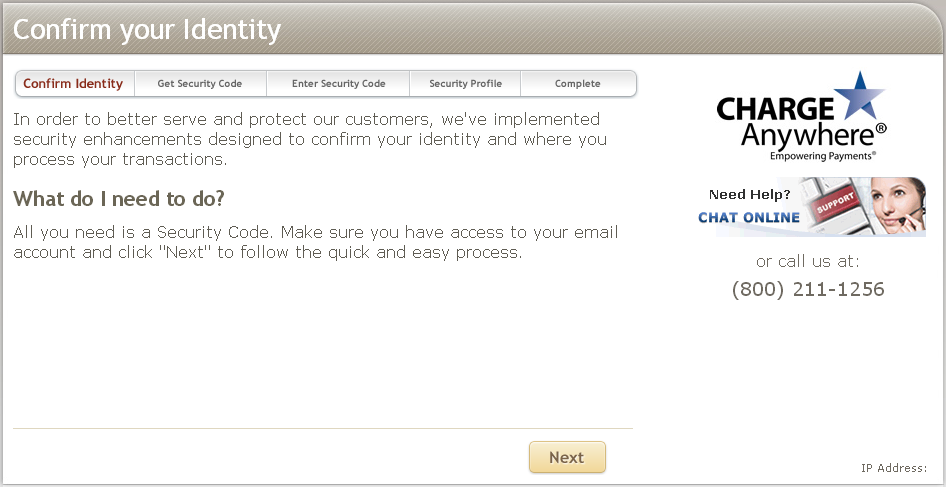Image resolution: width=946 pixels, height=487 pixels.
Task: Click the support agent photo
Action: [898, 206]
